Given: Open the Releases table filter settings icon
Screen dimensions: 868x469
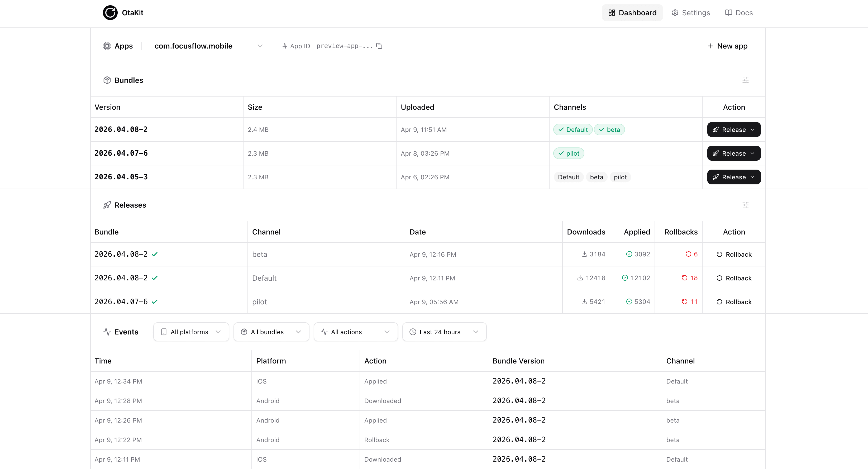Looking at the screenshot, I should coord(745,205).
